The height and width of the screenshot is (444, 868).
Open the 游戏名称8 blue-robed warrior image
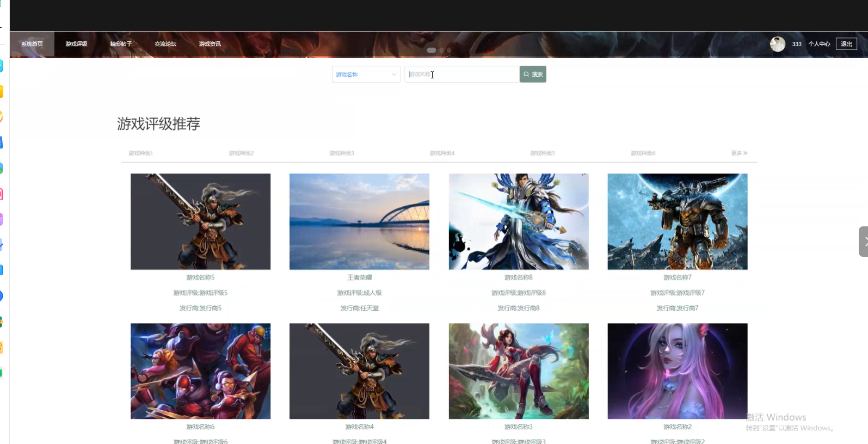click(519, 221)
